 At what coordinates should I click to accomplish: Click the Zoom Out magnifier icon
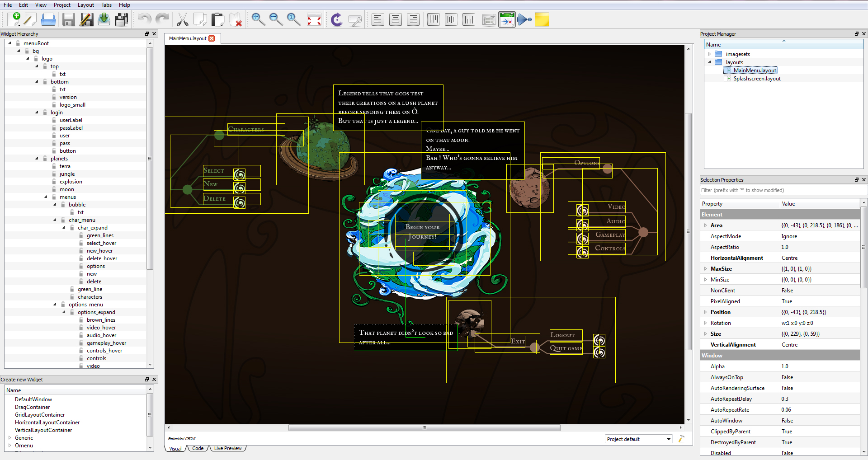tap(276, 19)
